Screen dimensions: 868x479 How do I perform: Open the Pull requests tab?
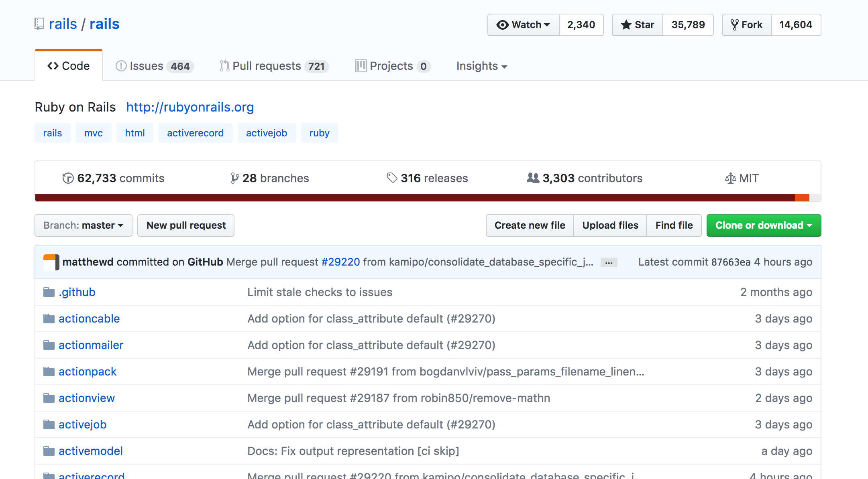(x=274, y=66)
